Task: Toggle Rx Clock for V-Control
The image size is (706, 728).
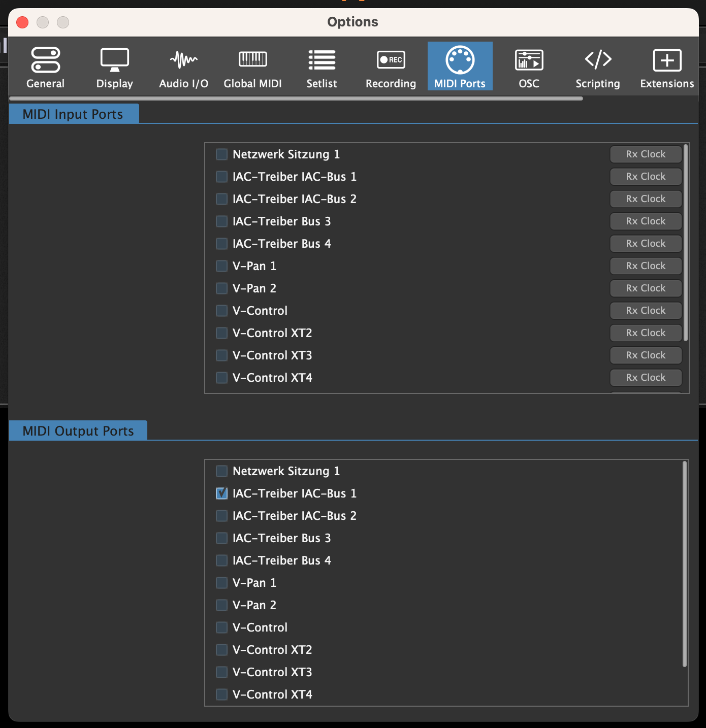Action: [x=646, y=311]
